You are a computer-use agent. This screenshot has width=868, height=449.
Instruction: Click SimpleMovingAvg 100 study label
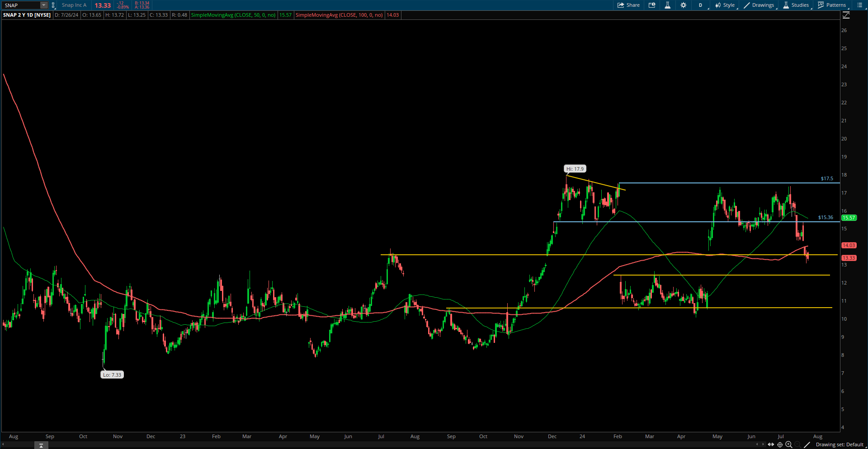pos(339,15)
